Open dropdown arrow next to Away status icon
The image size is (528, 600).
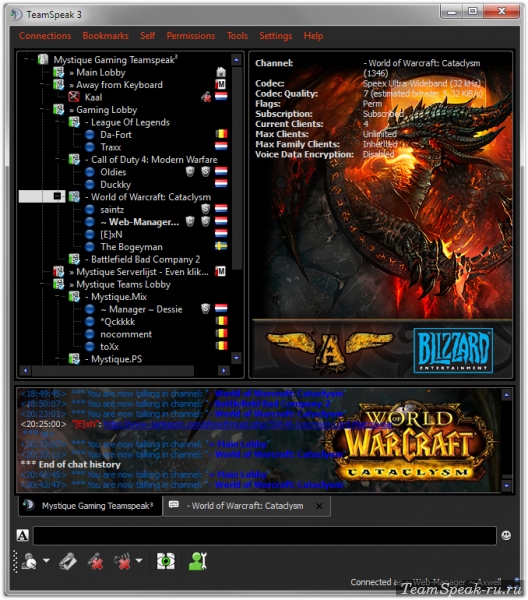[46, 561]
